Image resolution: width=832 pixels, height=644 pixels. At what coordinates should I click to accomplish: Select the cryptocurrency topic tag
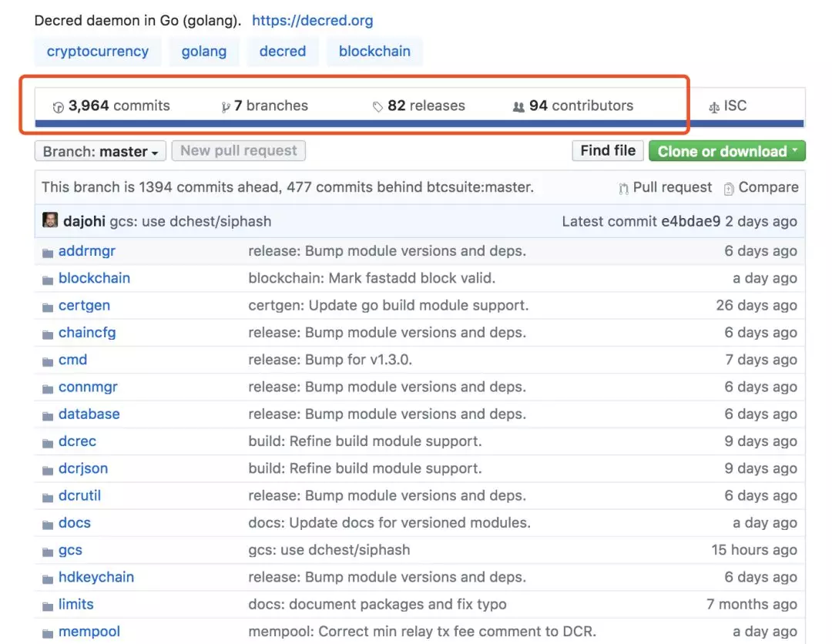tap(98, 52)
